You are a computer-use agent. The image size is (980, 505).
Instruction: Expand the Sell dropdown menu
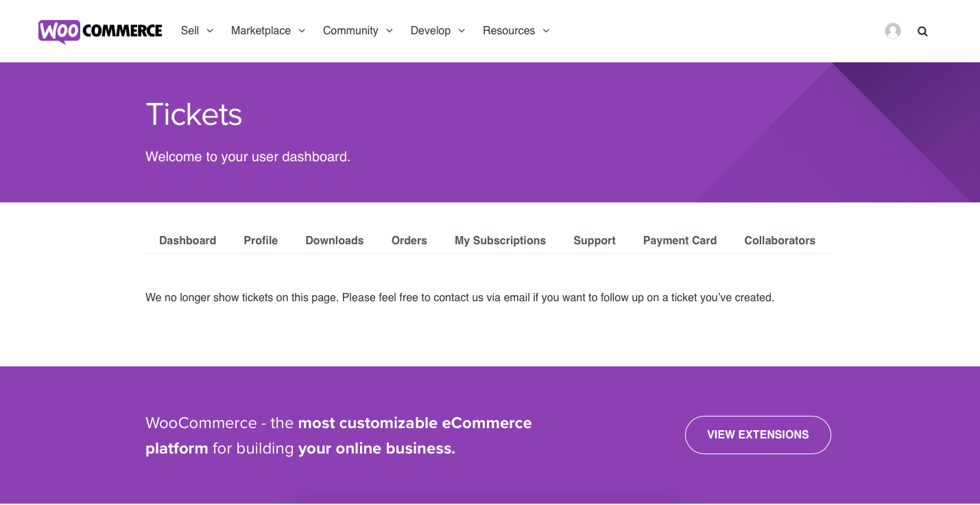click(197, 31)
